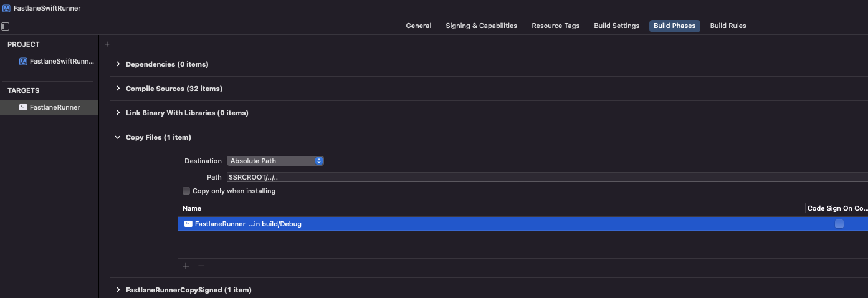Switch to Signing & Capabilities tab
This screenshot has width=868, height=298.
[x=481, y=26]
